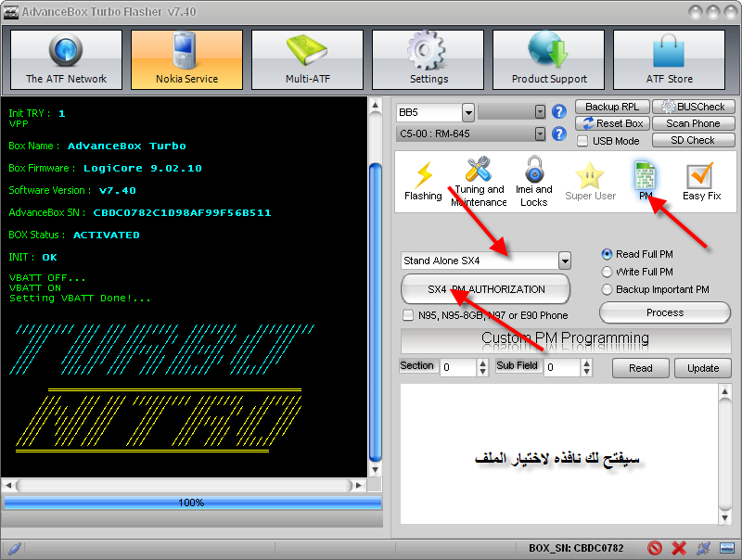Click the Scan Phone button

[693, 123]
